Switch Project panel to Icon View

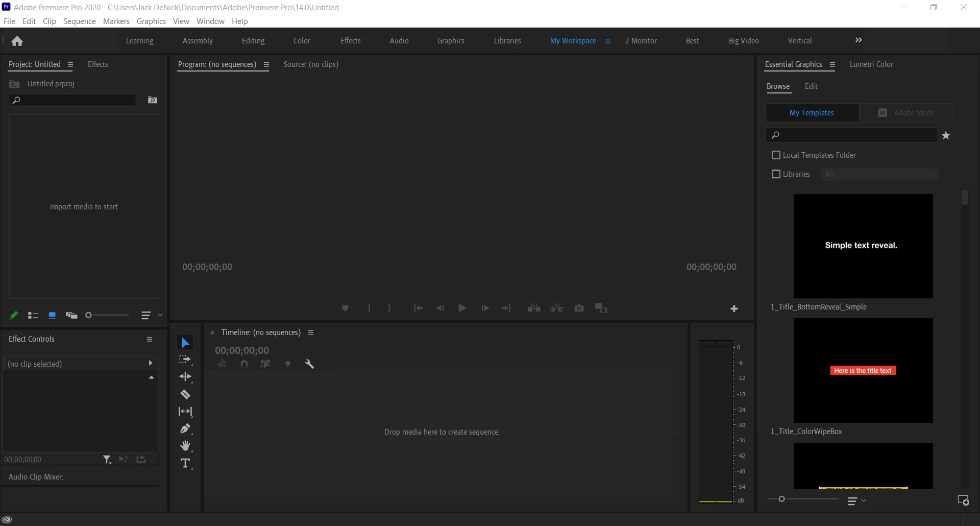[52, 316]
